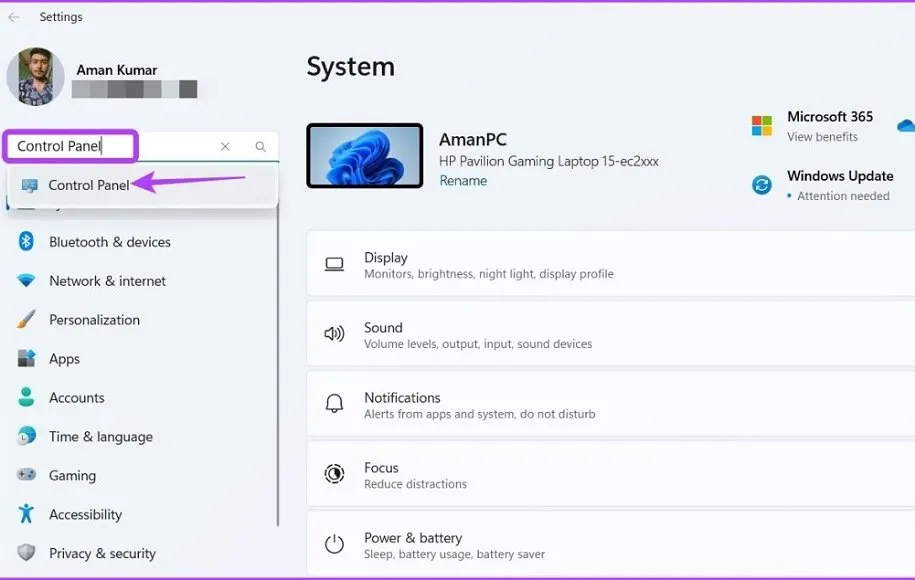Open Network & internet settings
The height and width of the screenshot is (580, 915).
coord(107,281)
